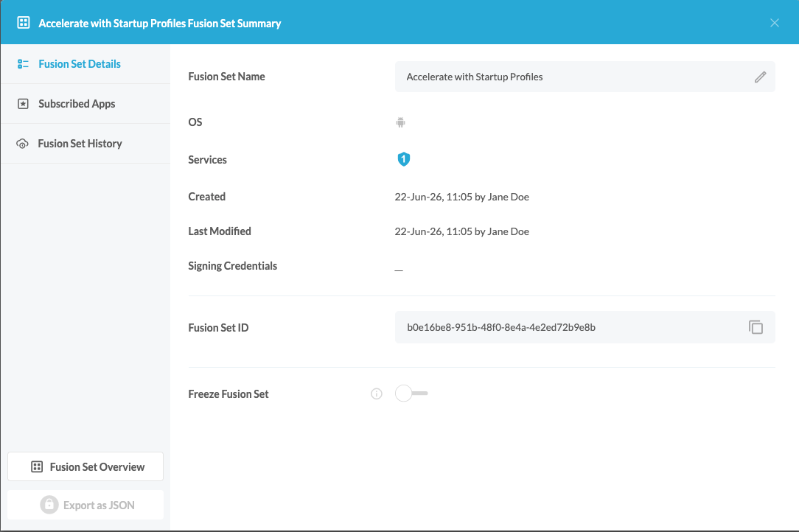
Task: Open the Fusion Set Details tab
Action: (86, 63)
